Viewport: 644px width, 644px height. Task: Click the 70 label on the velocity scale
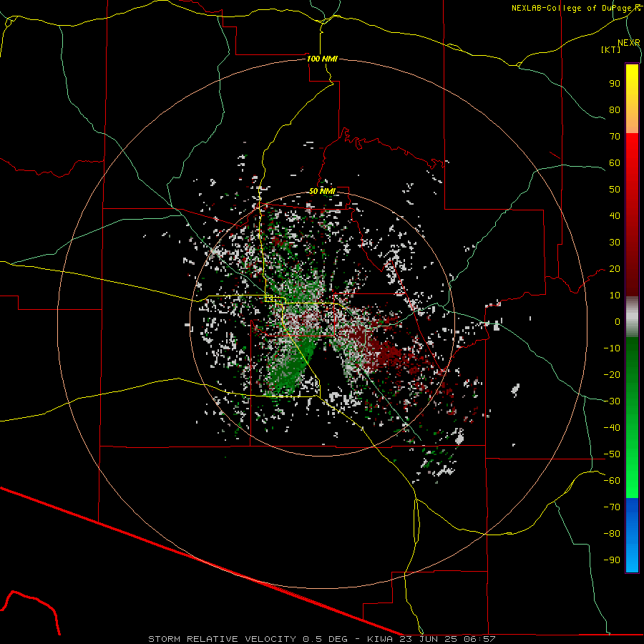point(615,137)
